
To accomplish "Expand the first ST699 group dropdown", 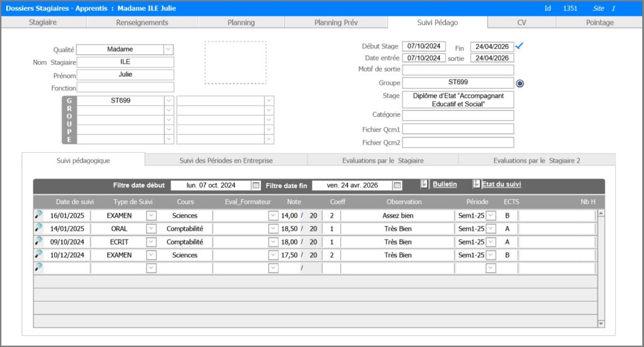I will pos(168,101).
